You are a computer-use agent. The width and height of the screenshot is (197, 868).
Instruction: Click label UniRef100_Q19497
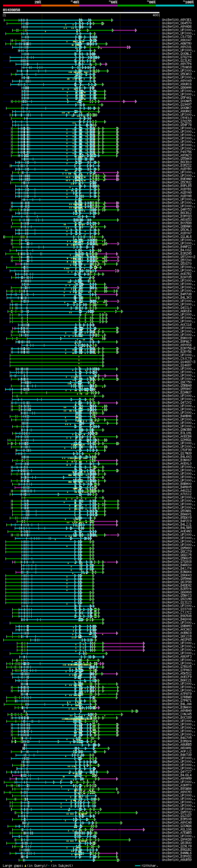pyautogui.click(x=177, y=104)
